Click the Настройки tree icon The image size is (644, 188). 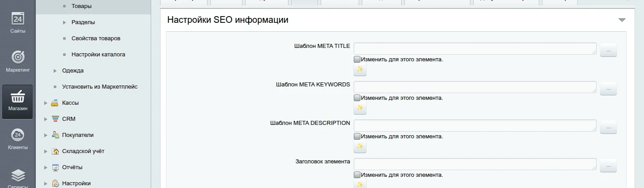coord(55,184)
